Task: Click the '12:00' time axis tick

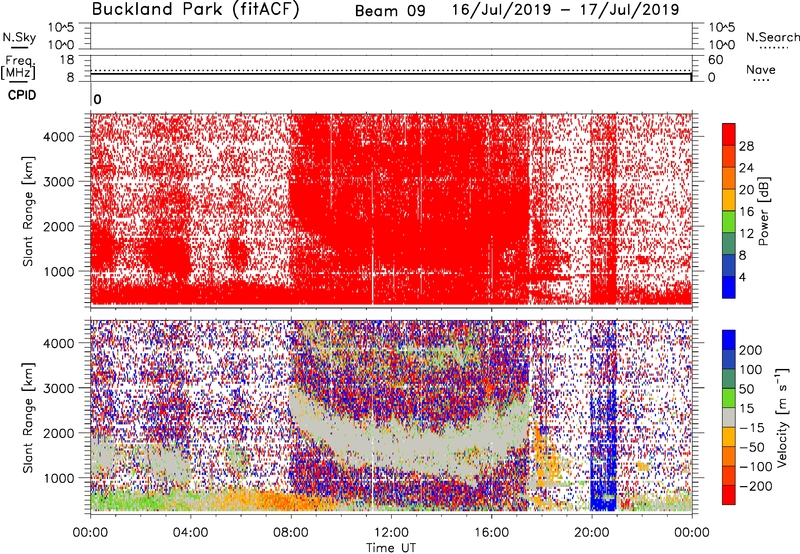Action: [391, 533]
